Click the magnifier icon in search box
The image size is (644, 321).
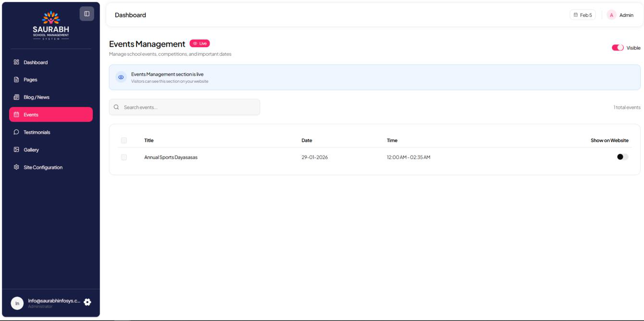coord(116,107)
